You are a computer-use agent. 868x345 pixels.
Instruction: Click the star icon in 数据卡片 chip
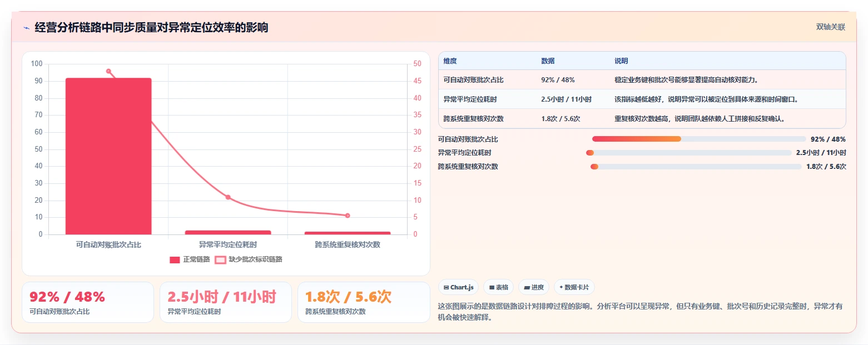[x=562, y=288]
